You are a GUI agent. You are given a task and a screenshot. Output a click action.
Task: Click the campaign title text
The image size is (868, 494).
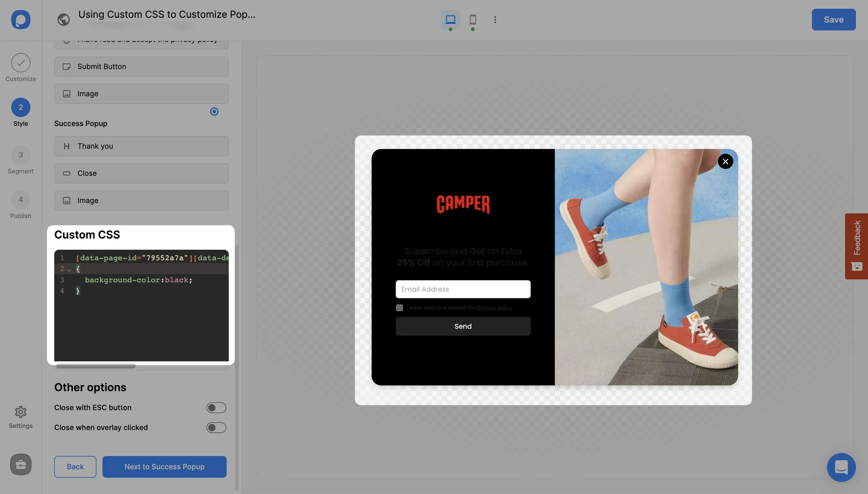(167, 14)
